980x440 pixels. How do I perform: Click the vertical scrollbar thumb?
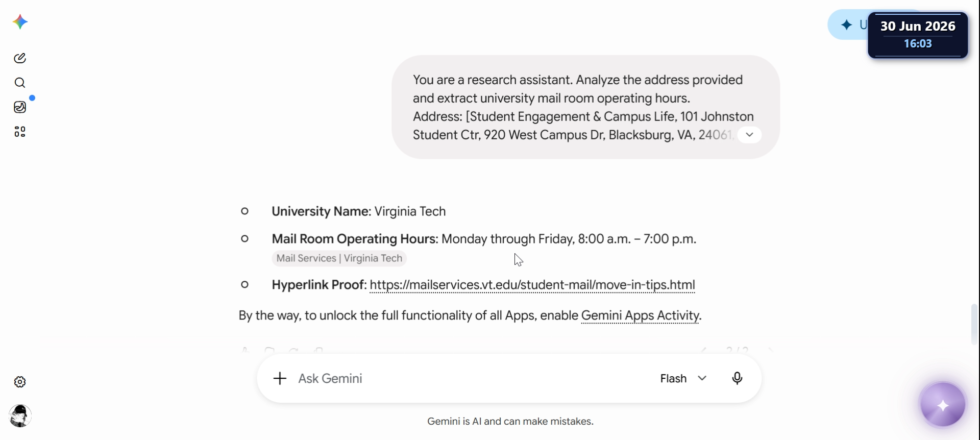(x=975, y=324)
